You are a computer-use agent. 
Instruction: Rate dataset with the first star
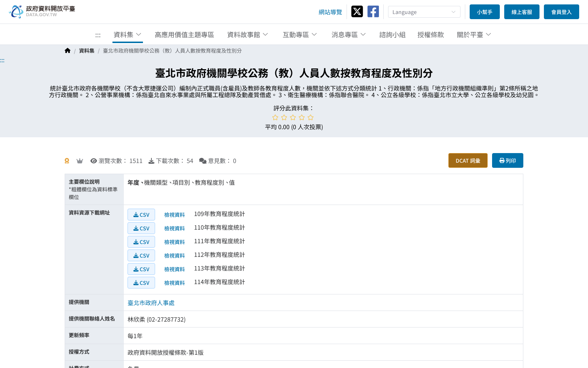275,117
